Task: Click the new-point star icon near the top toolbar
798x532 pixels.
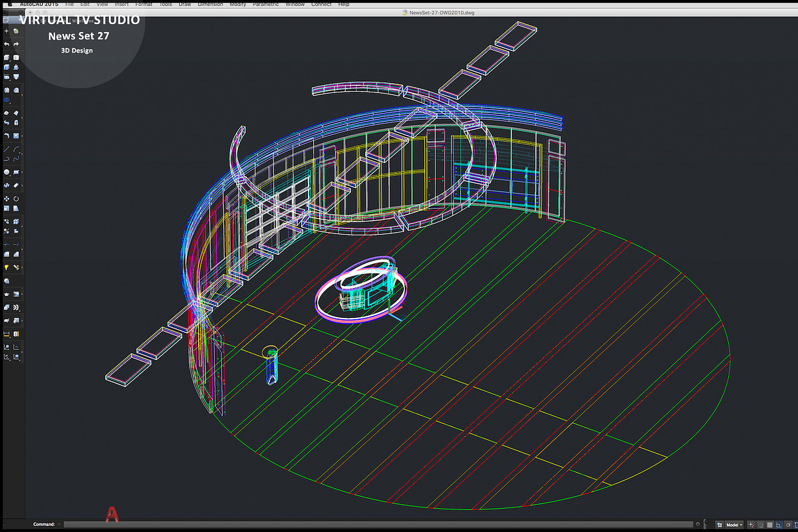Action: [7, 31]
